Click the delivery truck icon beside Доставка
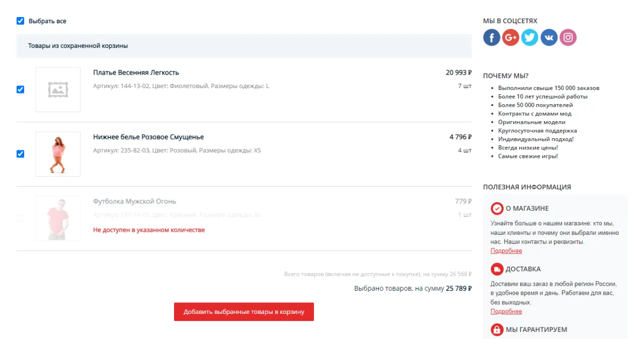 (x=497, y=269)
